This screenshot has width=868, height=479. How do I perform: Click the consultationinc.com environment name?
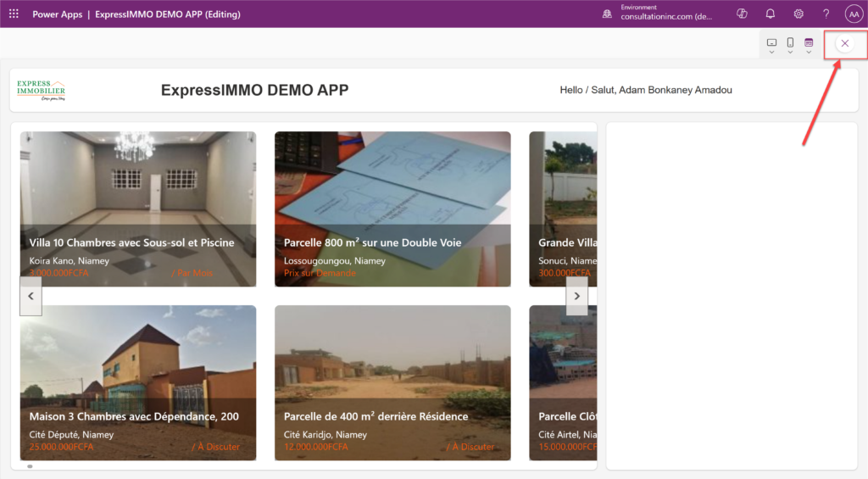point(666,17)
